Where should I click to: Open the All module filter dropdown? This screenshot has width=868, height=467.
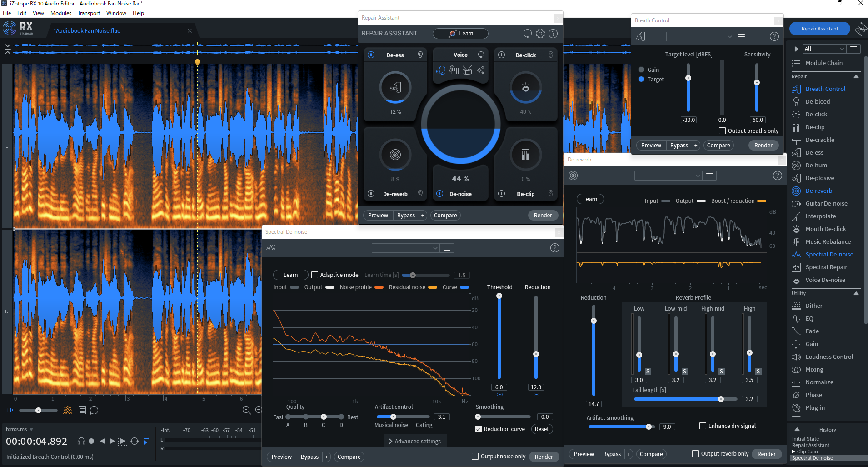[x=824, y=49]
